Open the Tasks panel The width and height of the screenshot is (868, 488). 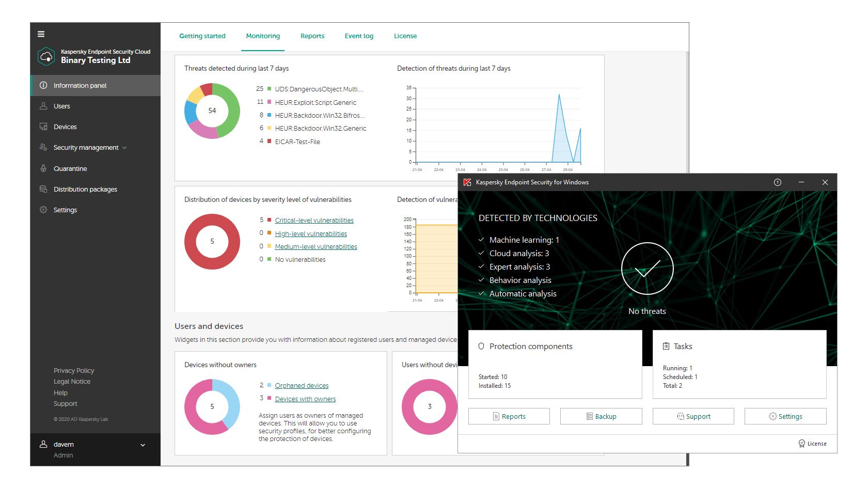[x=739, y=364]
